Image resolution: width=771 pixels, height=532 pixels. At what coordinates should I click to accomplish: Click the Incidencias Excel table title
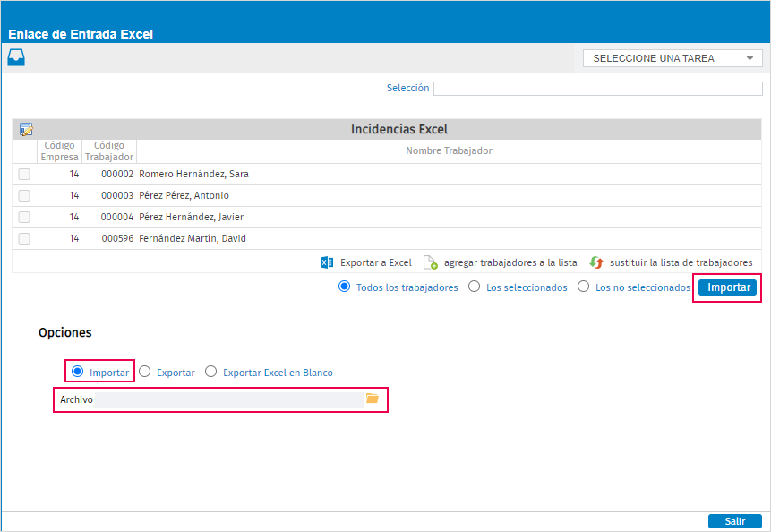coord(399,129)
